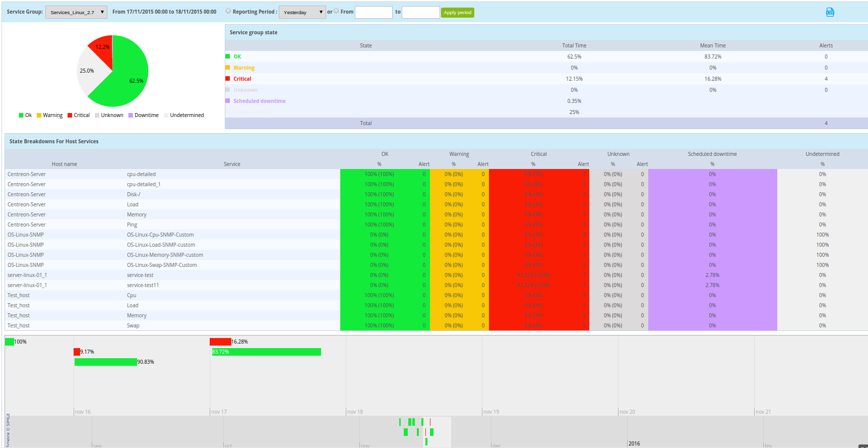The width and height of the screenshot is (868, 448).
Task: Click the Critical state row label
Action: pyautogui.click(x=242, y=79)
